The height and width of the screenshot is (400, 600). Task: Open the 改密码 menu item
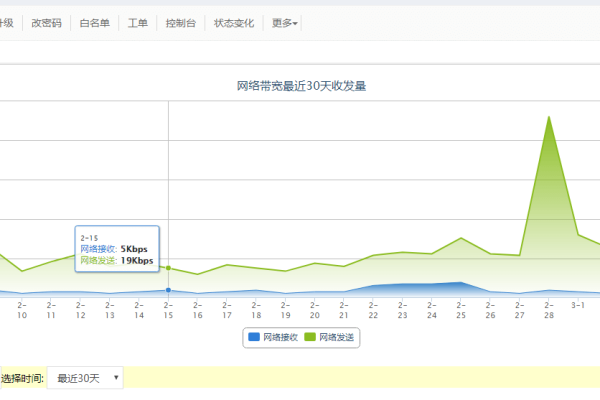(x=46, y=23)
